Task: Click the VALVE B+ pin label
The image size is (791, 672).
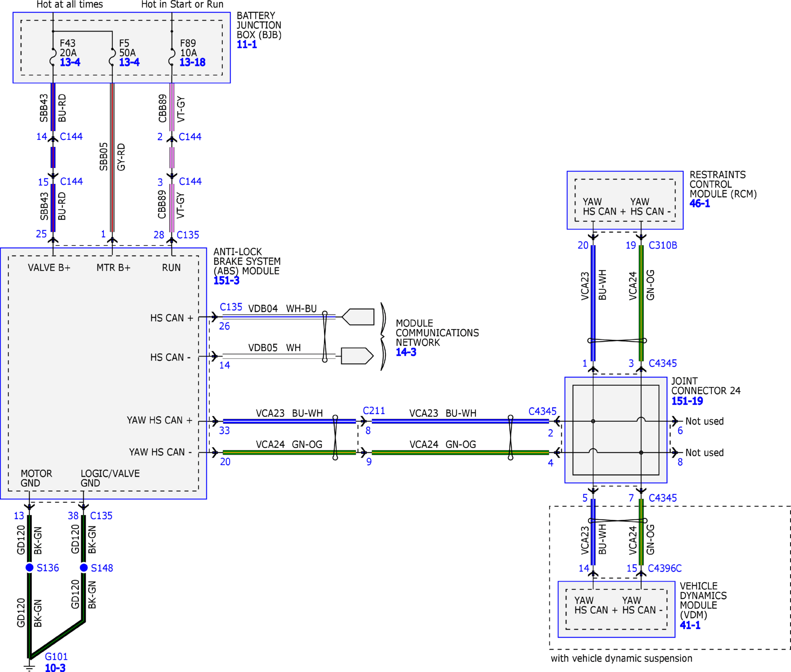Action: [49, 268]
